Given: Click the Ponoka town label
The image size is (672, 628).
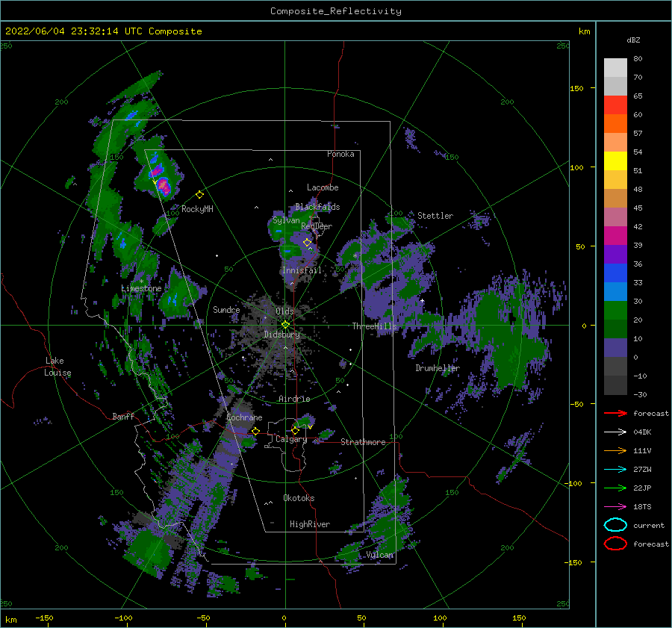Looking at the screenshot, I should pyautogui.click(x=340, y=154).
